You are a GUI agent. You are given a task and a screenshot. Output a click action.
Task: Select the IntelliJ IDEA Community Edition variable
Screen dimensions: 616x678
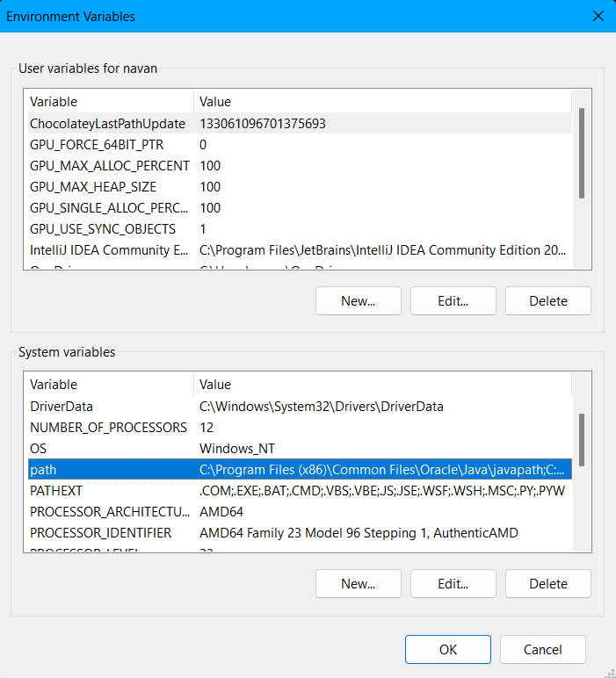pos(109,250)
